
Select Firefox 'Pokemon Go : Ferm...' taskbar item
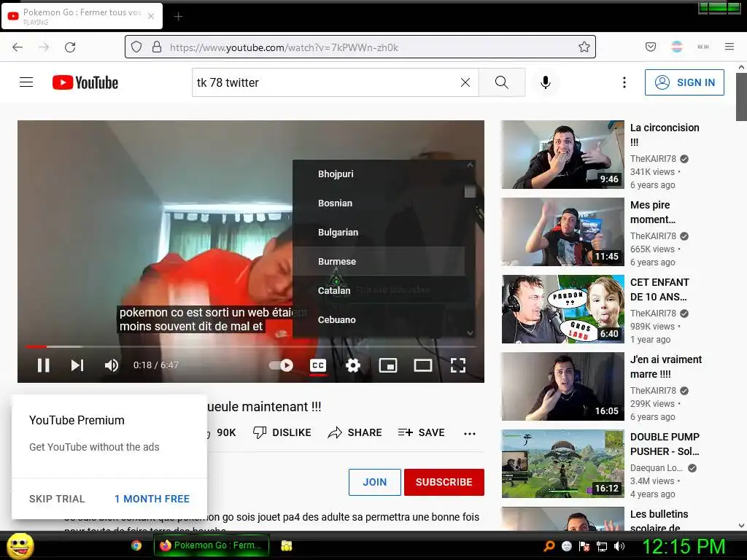[211, 545]
